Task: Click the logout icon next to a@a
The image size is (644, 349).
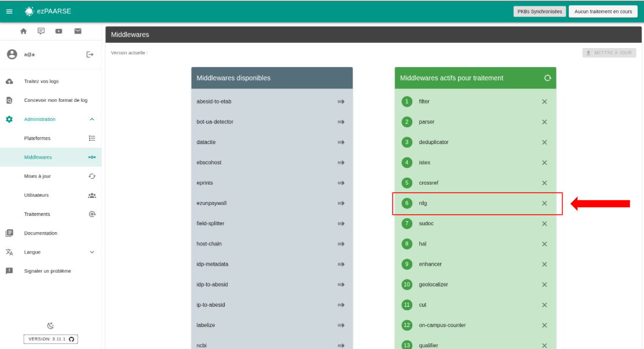Action: coord(90,54)
